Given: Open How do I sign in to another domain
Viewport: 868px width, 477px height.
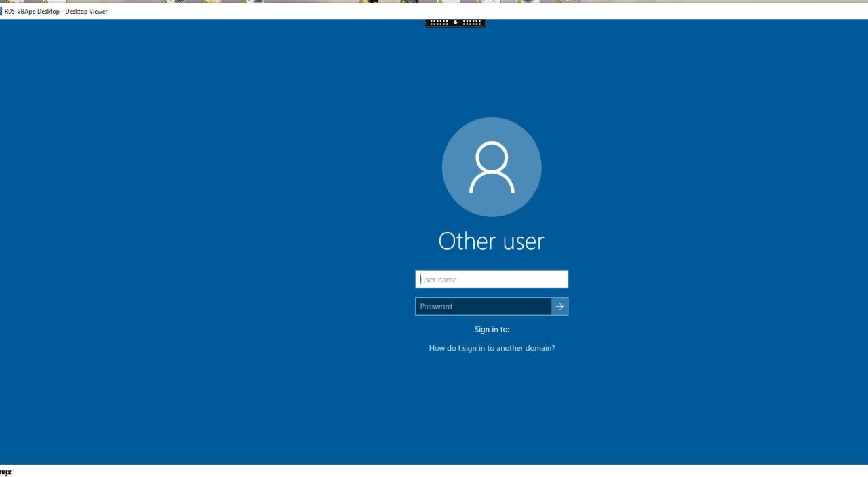Looking at the screenshot, I should (x=491, y=347).
